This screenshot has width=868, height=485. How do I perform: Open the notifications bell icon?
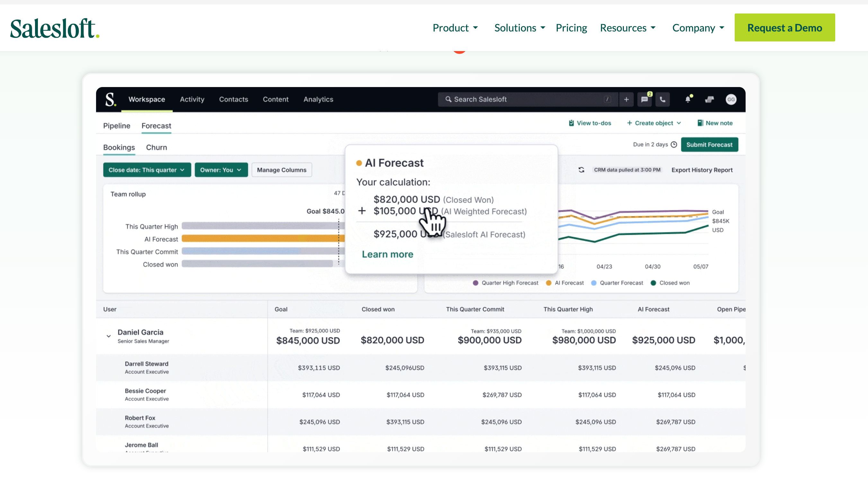[x=688, y=99]
